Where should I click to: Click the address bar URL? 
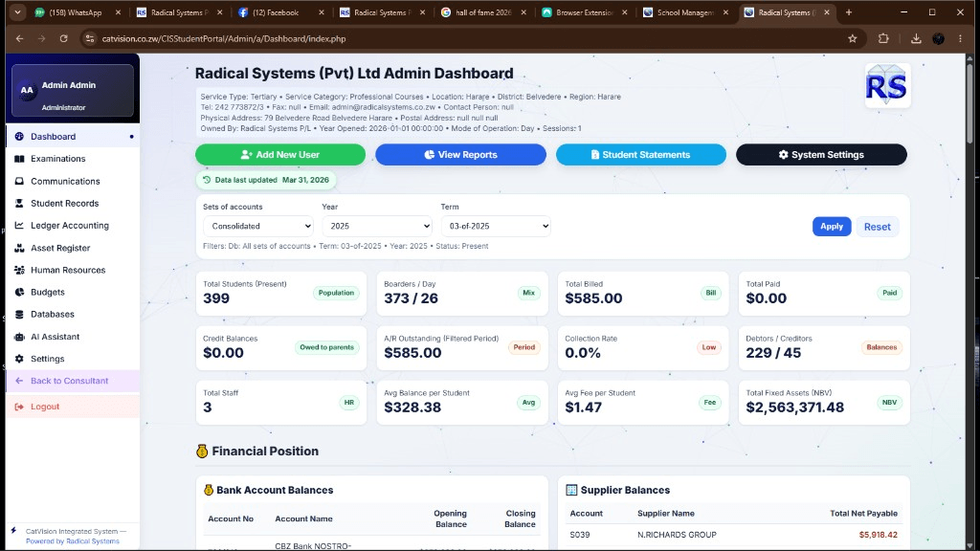tap(224, 38)
